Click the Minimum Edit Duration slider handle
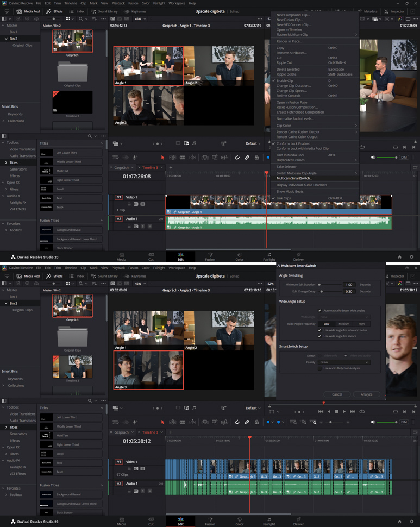The width and height of the screenshot is (420, 527). [319, 285]
